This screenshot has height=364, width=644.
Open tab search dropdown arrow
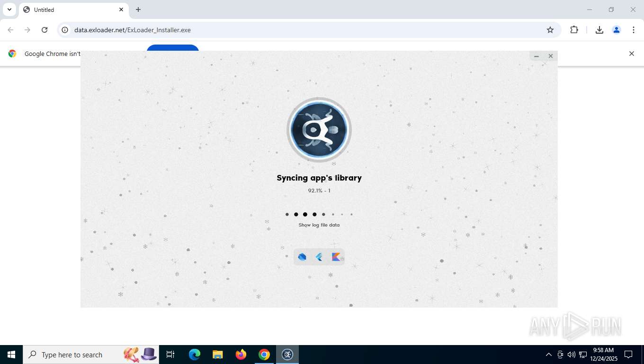coord(9,9)
